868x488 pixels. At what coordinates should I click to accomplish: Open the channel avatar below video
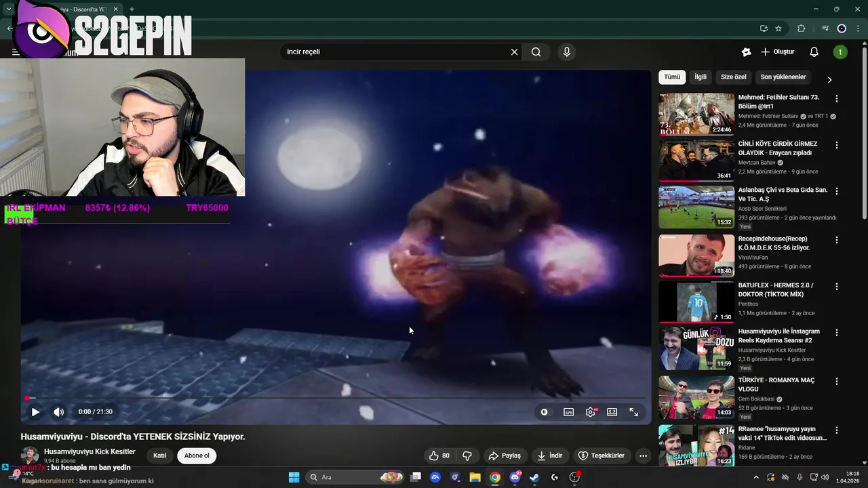30,455
